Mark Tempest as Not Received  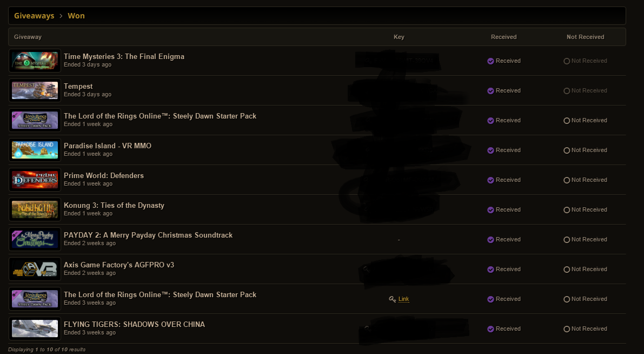pyautogui.click(x=585, y=91)
